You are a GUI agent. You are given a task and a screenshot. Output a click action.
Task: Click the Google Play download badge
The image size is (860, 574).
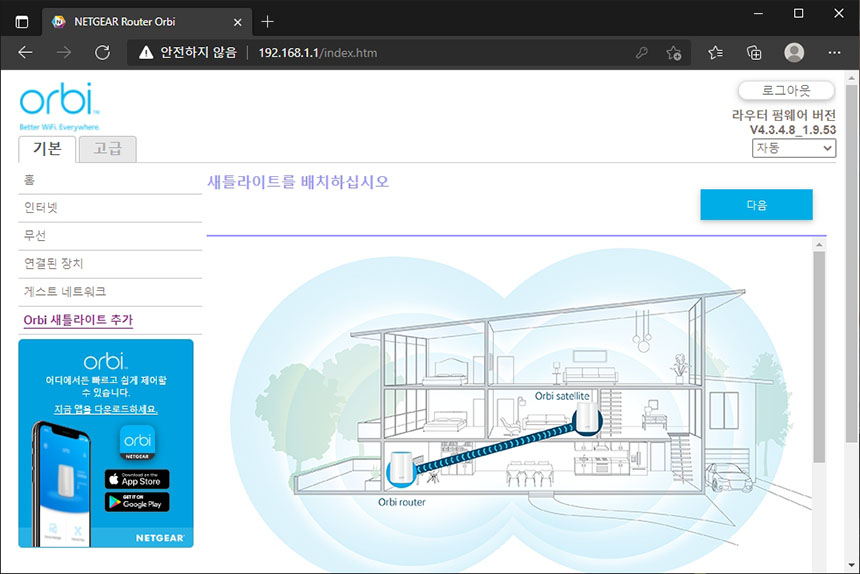137,502
